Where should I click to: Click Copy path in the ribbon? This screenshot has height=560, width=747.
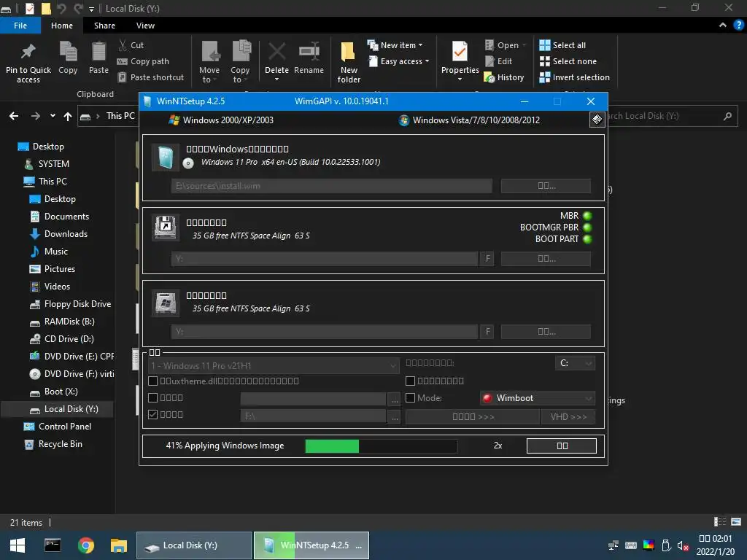click(x=143, y=61)
